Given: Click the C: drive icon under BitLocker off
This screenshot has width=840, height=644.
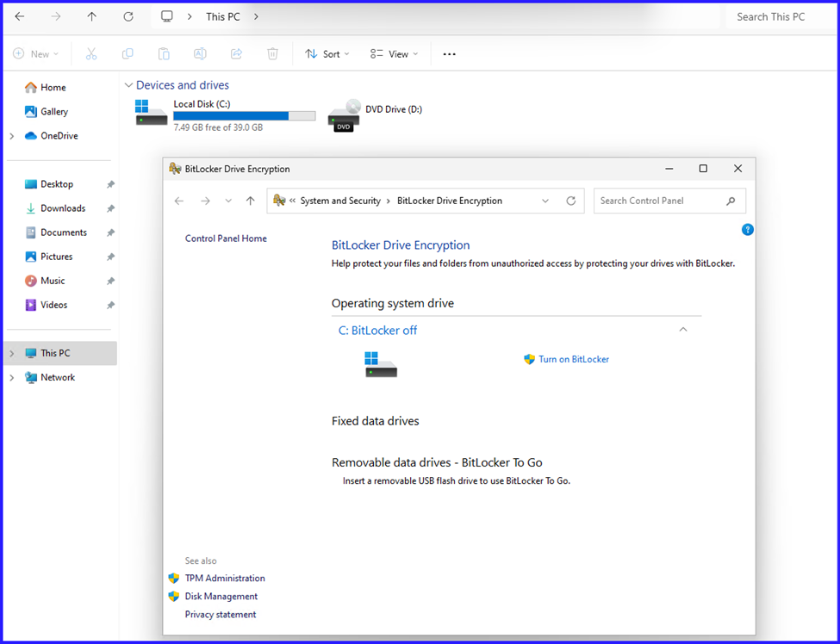Looking at the screenshot, I should pos(381,364).
